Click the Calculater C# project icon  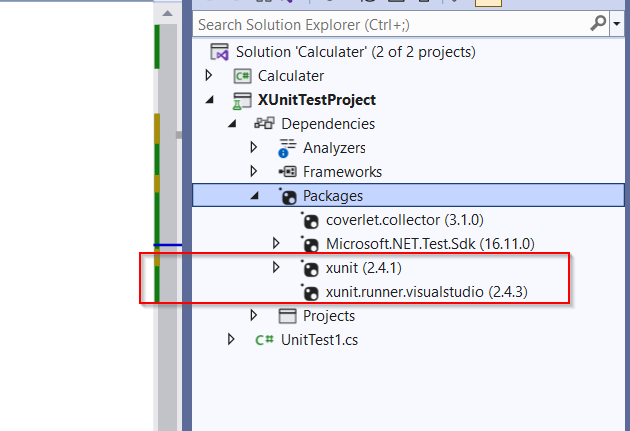coord(243,76)
